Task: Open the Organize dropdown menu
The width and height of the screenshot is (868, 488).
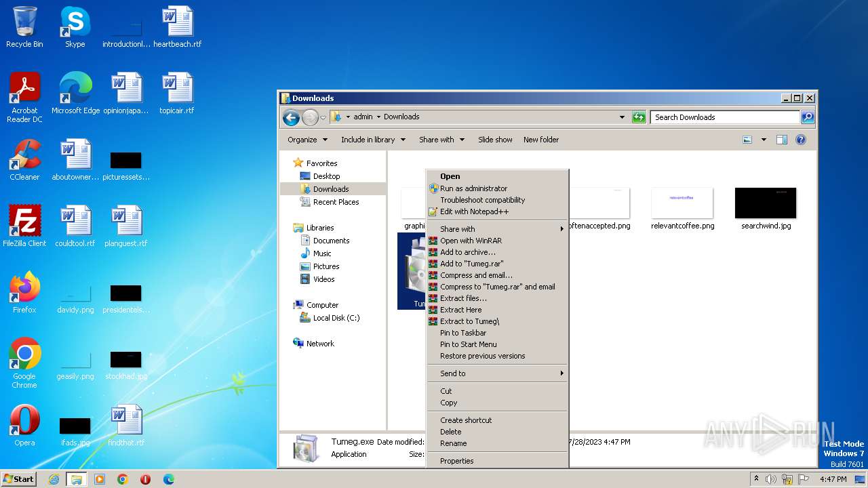Action: point(307,140)
